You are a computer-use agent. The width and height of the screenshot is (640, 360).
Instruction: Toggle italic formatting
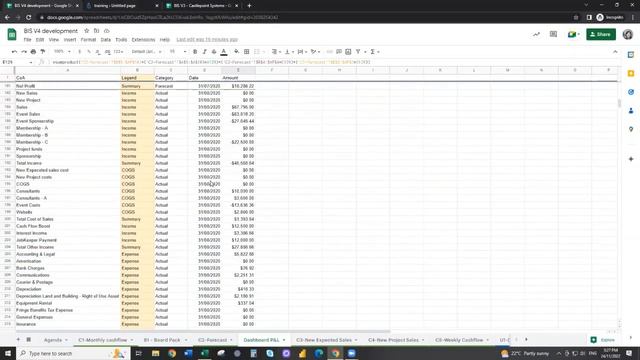point(204,52)
